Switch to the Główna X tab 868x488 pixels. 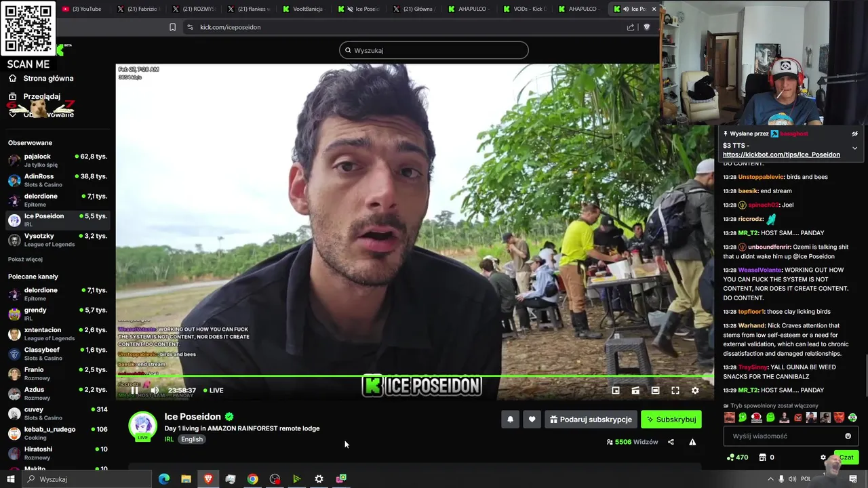pos(414,9)
